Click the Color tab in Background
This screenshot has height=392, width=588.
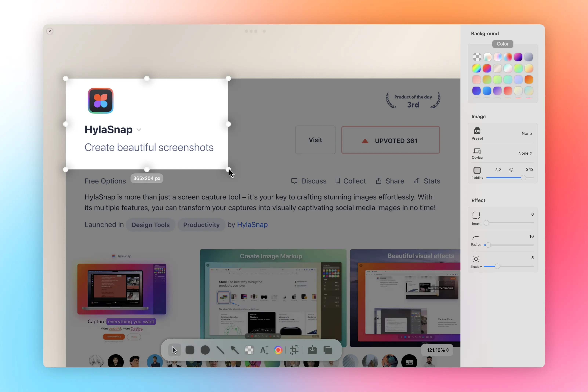(x=502, y=44)
